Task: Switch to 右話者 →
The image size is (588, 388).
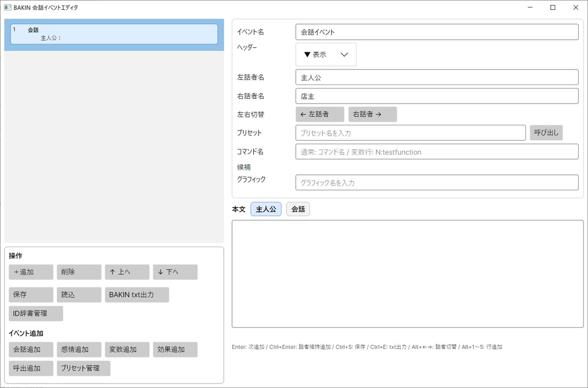Action: click(x=372, y=114)
